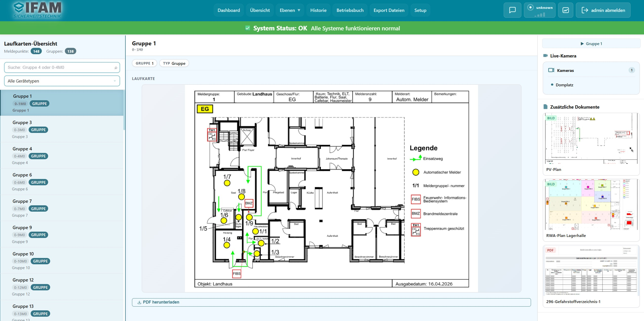Click the GRUPPE 1 tag chip
644x321 pixels.
[144, 63]
